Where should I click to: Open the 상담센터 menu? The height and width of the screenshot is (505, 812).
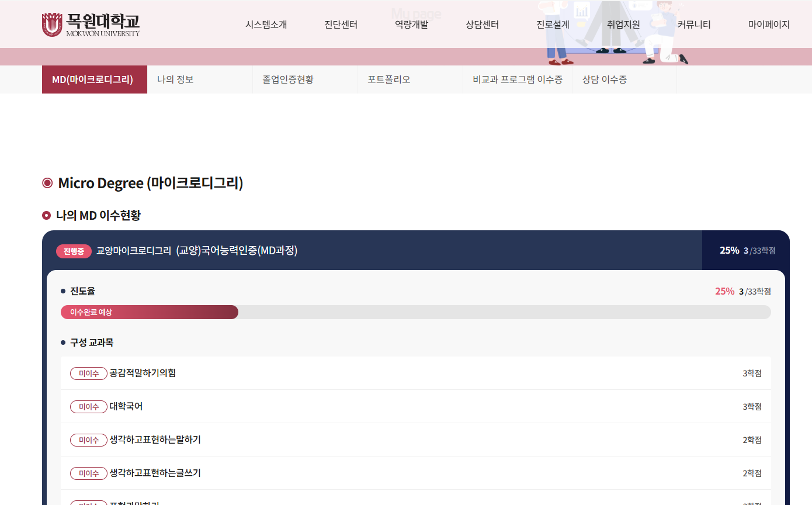point(482,25)
